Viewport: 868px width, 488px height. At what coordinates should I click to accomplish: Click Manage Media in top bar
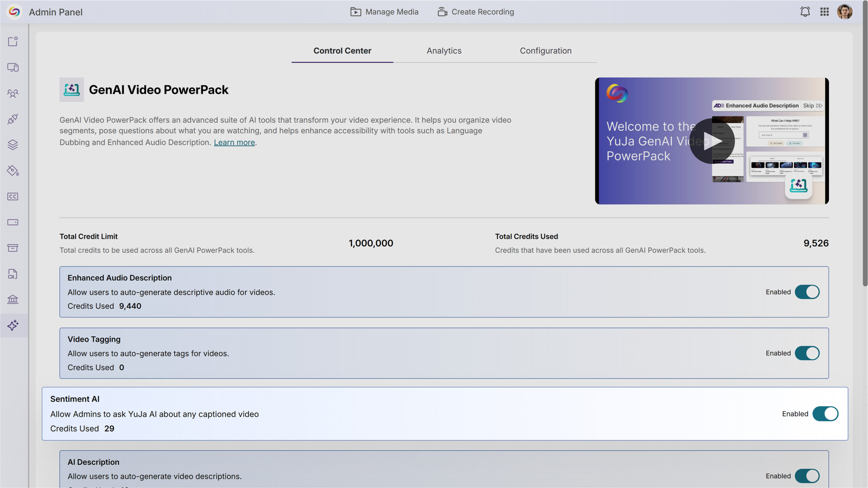pyautogui.click(x=384, y=12)
